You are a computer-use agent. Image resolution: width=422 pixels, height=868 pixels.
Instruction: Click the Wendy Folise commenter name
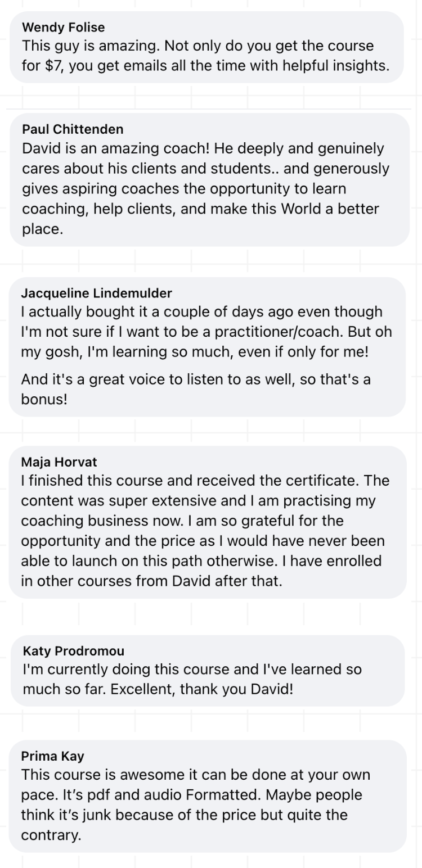coord(63,27)
